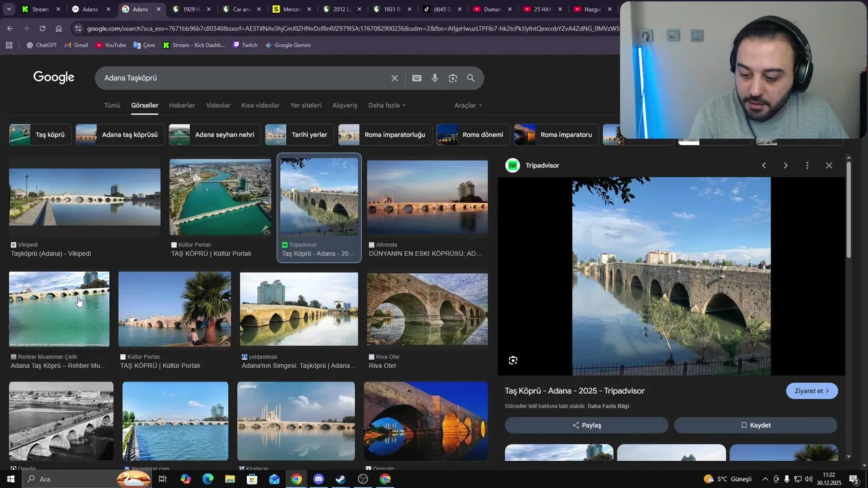Select the Haberler search tab

coord(182,106)
